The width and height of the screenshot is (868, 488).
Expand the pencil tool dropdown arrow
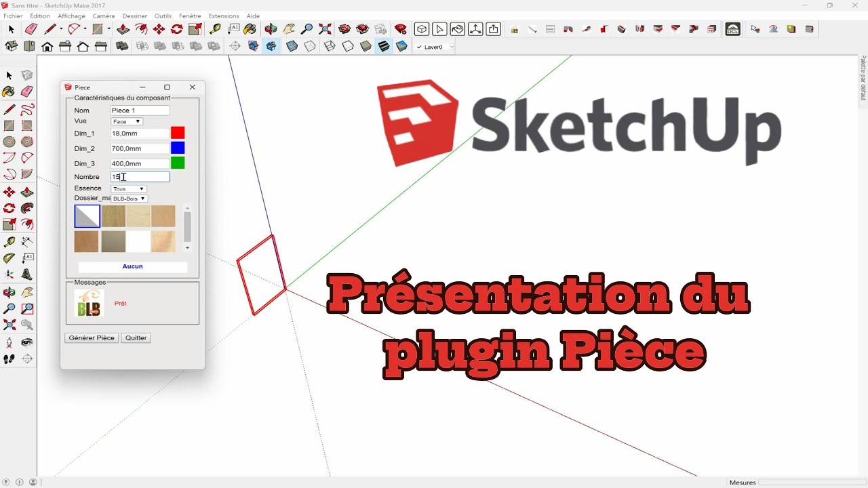61,29
